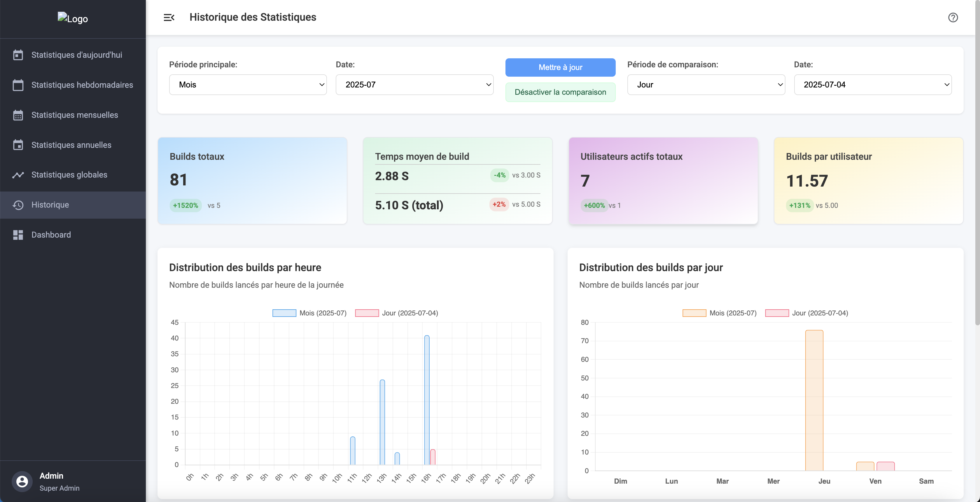Open the comparison period Jour dropdown
The image size is (980, 502).
706,85
